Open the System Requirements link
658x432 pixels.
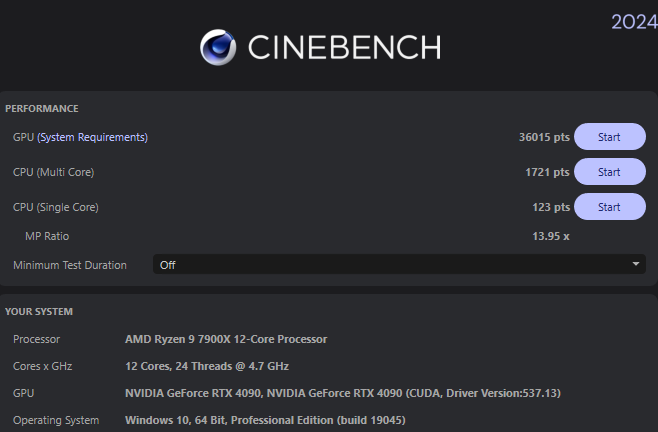(92, 137)
